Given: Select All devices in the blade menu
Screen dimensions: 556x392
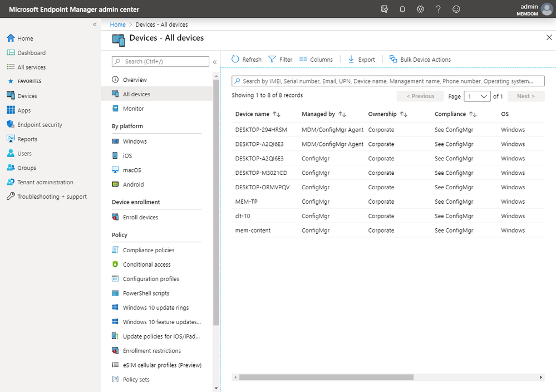Looking at the screenshot, I should pyautogui.click(x=157, y=94).
